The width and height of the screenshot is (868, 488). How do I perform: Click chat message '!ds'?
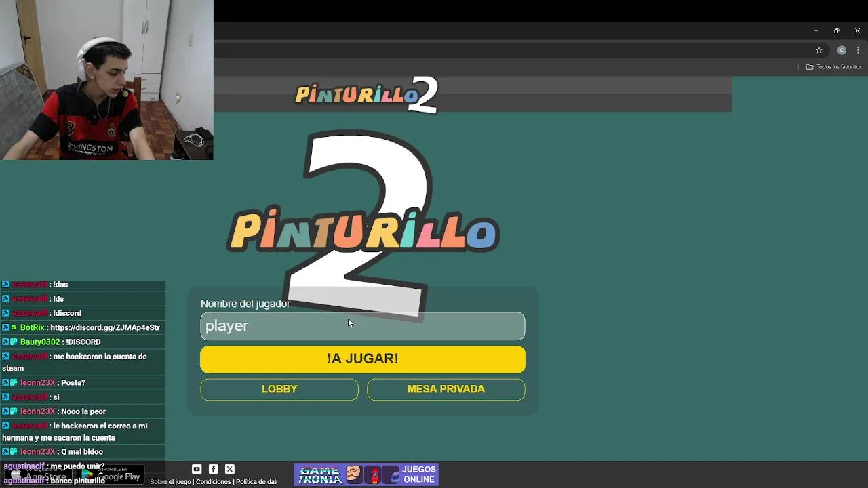tap(58, 299)
